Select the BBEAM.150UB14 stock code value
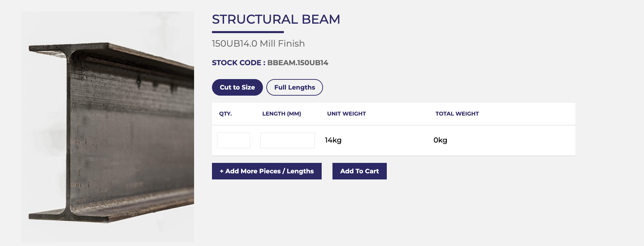This screenshot has width=644, height=246. coord(298,63)
